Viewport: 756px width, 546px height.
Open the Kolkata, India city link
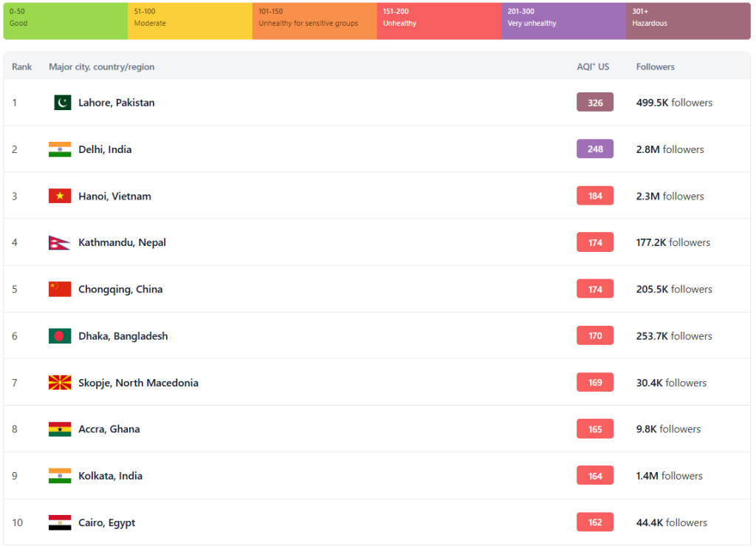110,476
